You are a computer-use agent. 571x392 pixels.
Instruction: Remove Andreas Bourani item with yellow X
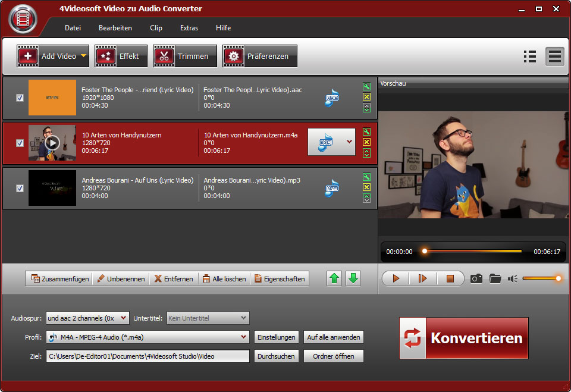coord(367,187)
